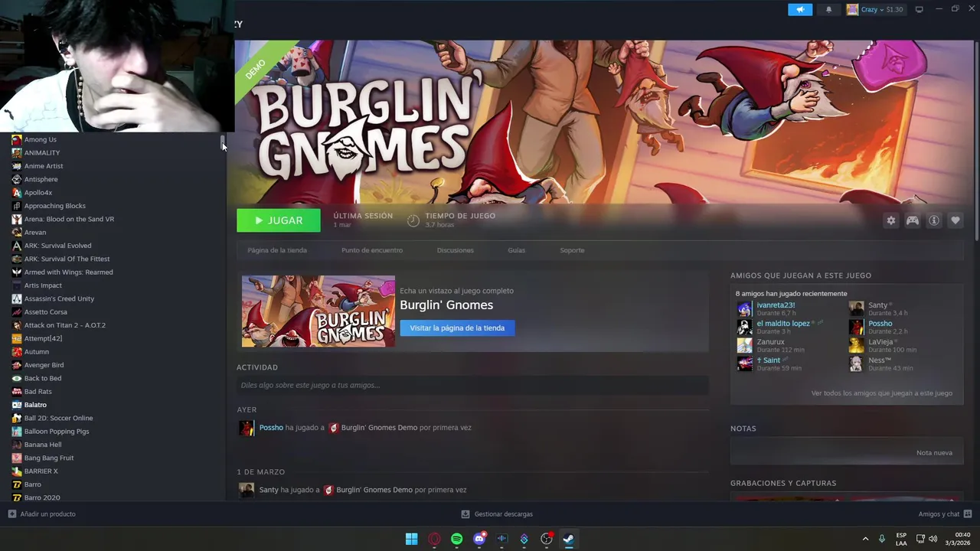Open Opera GX from the taskbar

tap(435, 539)
